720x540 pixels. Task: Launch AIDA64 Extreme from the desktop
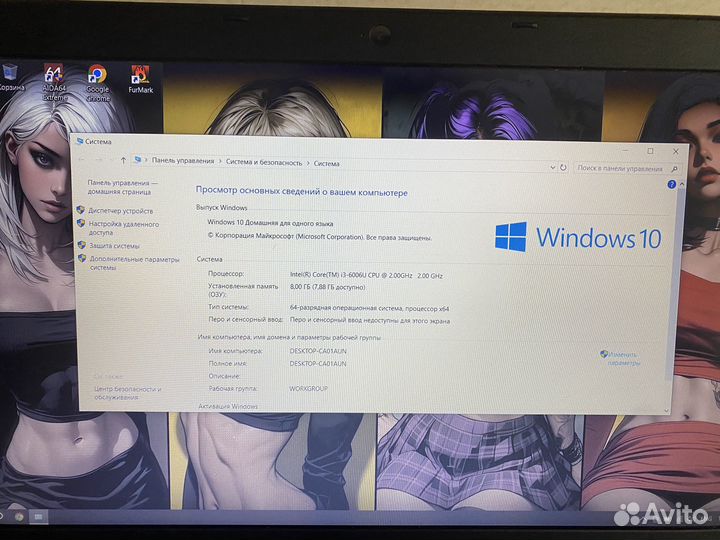click(x=54, y=82)
